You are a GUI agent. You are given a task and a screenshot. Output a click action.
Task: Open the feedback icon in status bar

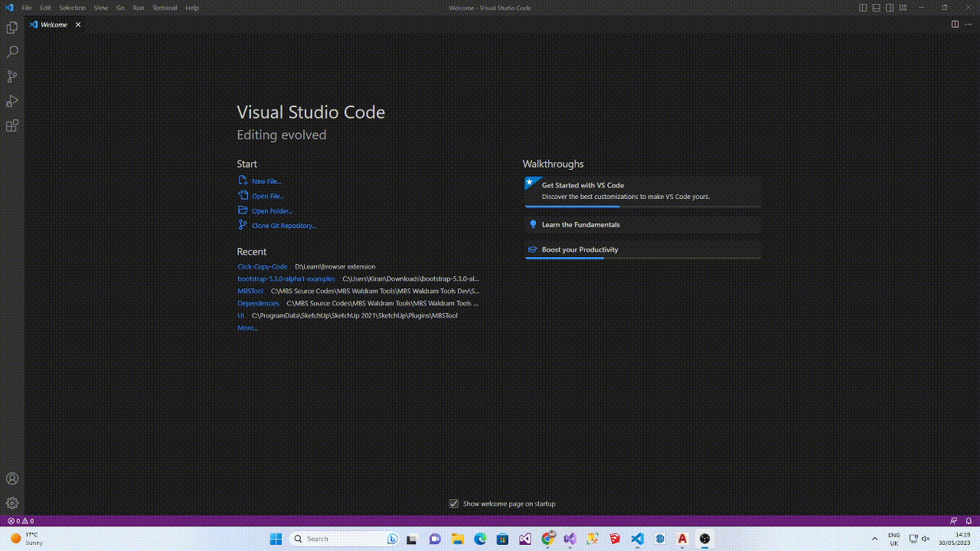(953, 521)
